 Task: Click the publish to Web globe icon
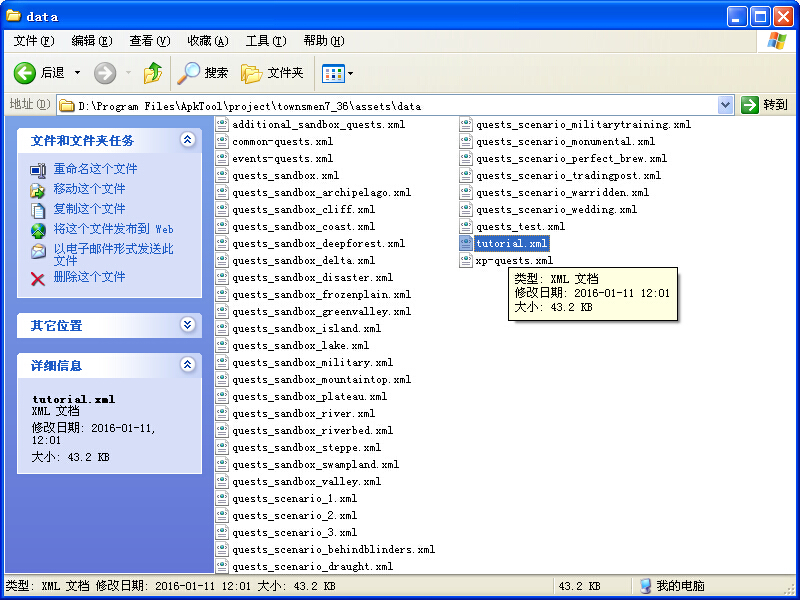[x=38, y=231]
